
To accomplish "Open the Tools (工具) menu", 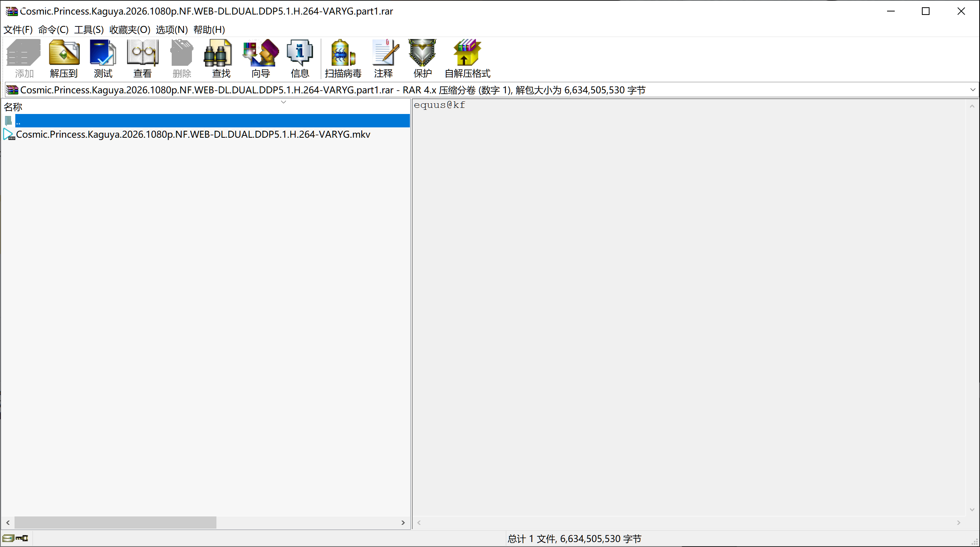I will coord(89,30).
